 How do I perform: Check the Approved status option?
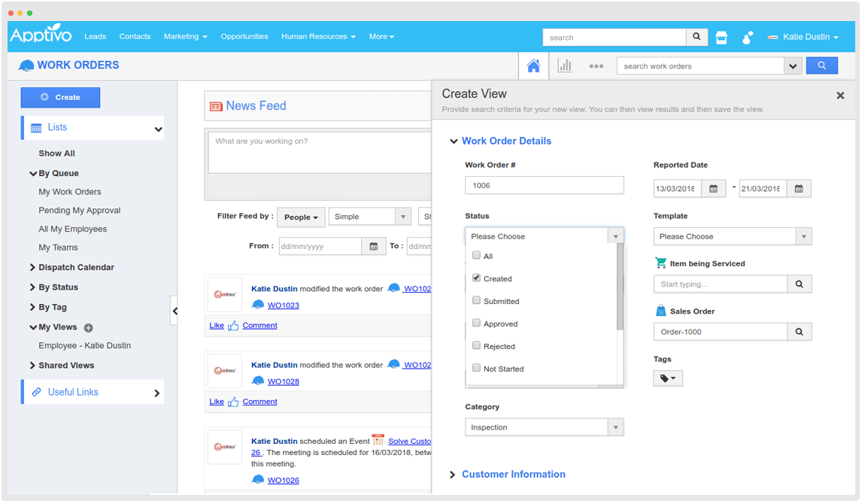(x=478, y=324)
